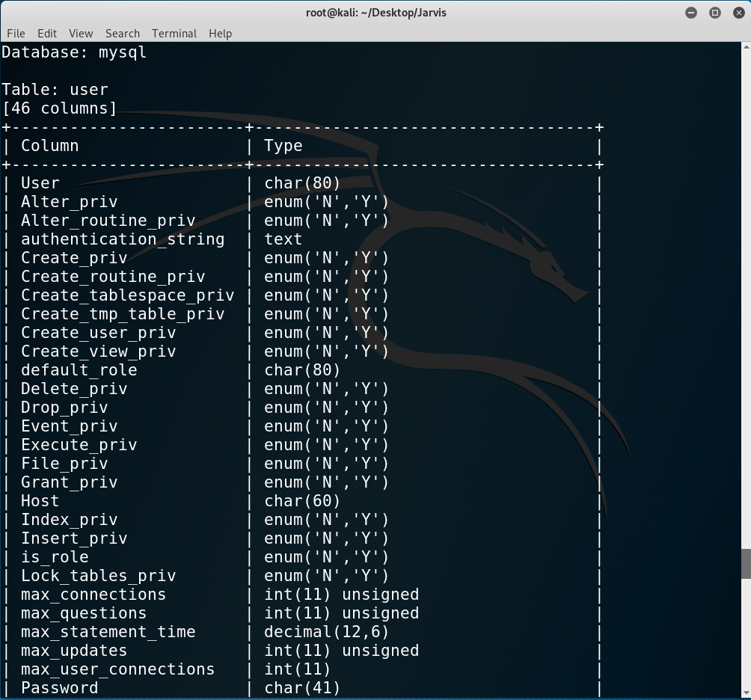751x700 pixels.
Task: Open the Search menu
Action: point(123,34)
